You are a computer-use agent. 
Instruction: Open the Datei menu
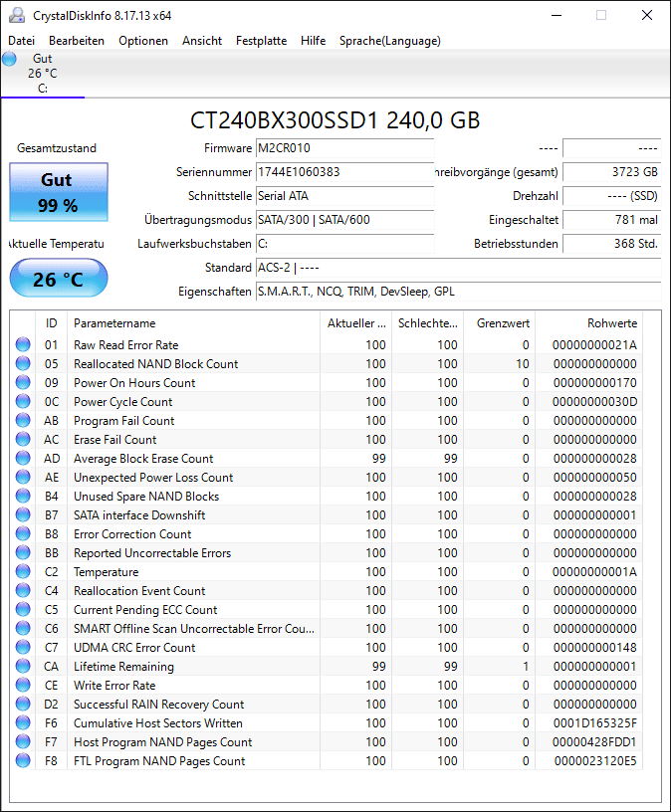pos(21,41)
